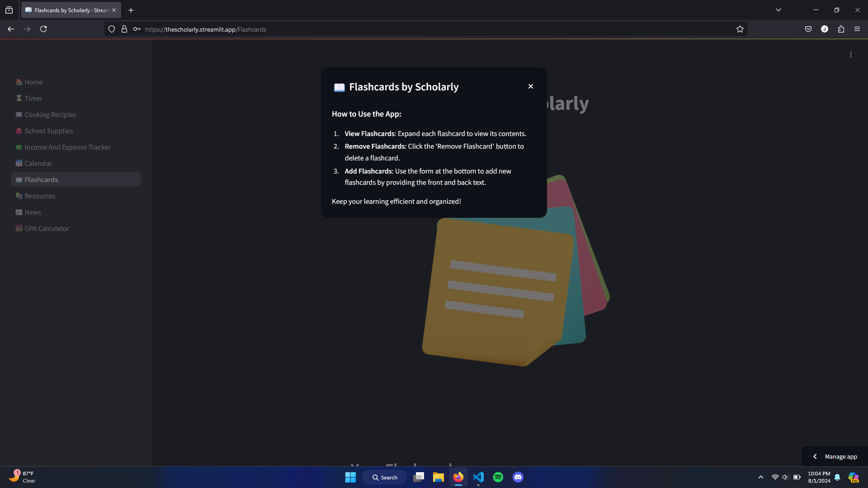Open the list all tabs dropdown
868x488 pixels.
coord(778,10)
